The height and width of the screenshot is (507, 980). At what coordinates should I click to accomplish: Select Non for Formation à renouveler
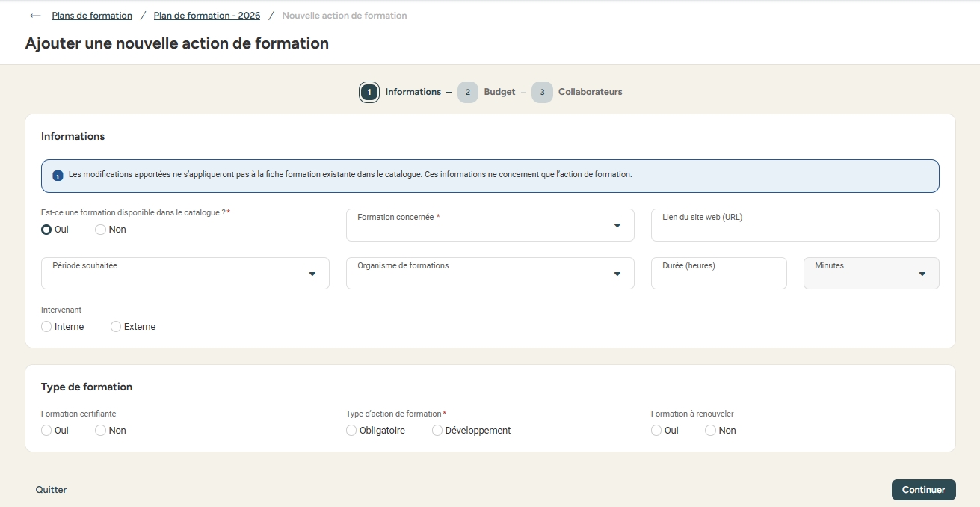(x=711, y=431)
